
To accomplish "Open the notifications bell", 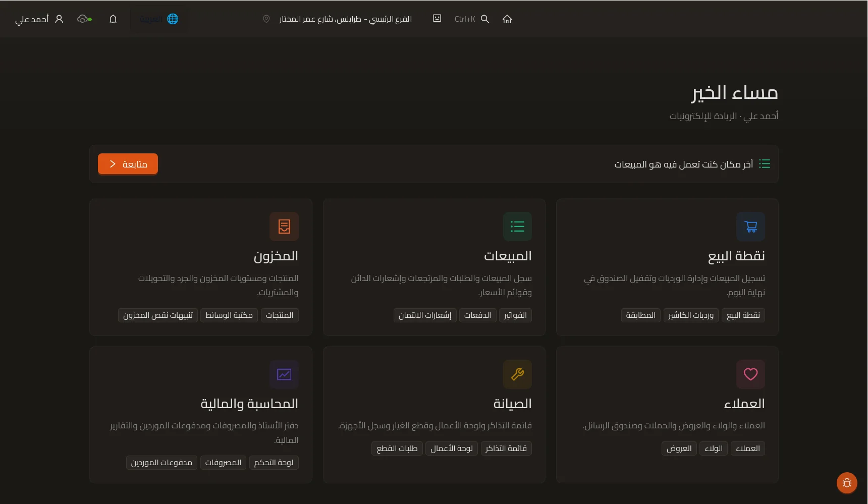I will tap(113, 19).
